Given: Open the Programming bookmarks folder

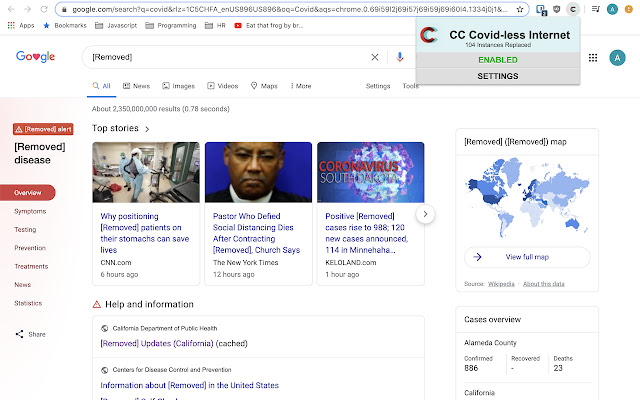Looking at the screenshot, I should coord(171,25).
